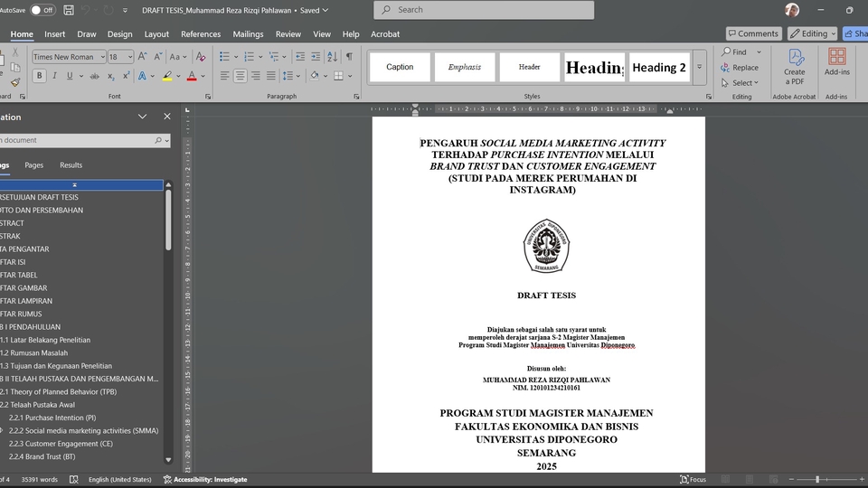Toggle the AutoSave switch
Image resolution: width=868 pixels, height=488 pixels.
coord(42,10)
